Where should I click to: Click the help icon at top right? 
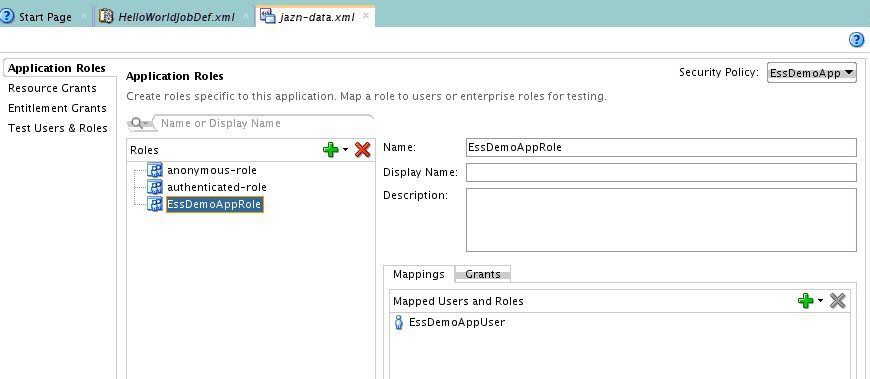coord(856,39)
